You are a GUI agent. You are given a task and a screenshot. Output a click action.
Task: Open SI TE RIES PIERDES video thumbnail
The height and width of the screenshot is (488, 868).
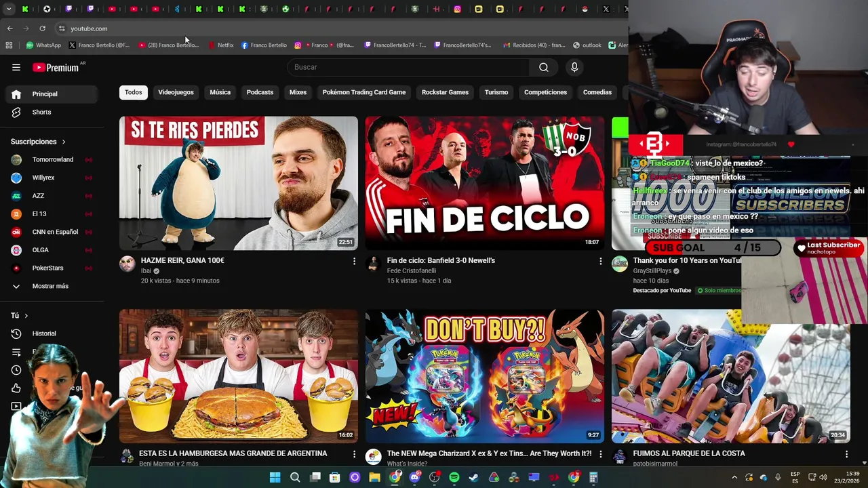point(239,183)
